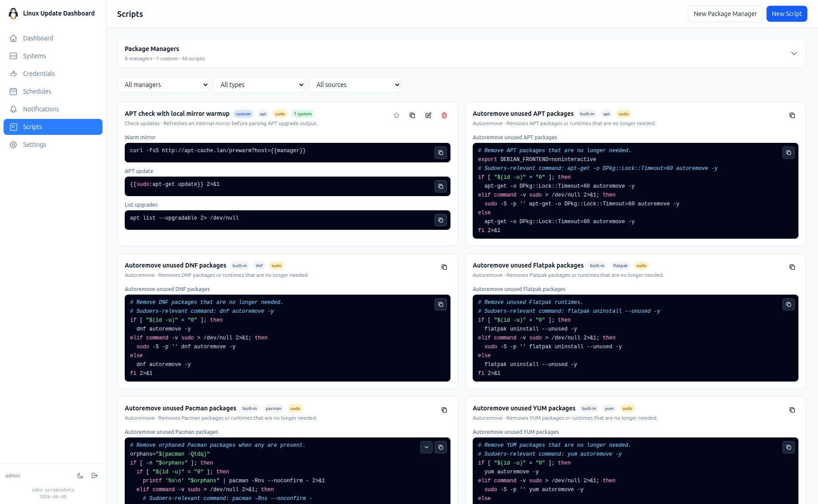Image resolution: width=818 pixels, height=504 pixels.
Task: View the Notifications page
Action: [53, 109]
